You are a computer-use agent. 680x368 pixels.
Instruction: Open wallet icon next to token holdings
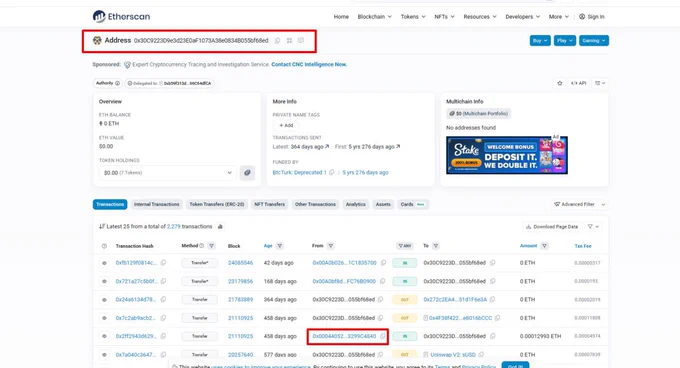247,173
